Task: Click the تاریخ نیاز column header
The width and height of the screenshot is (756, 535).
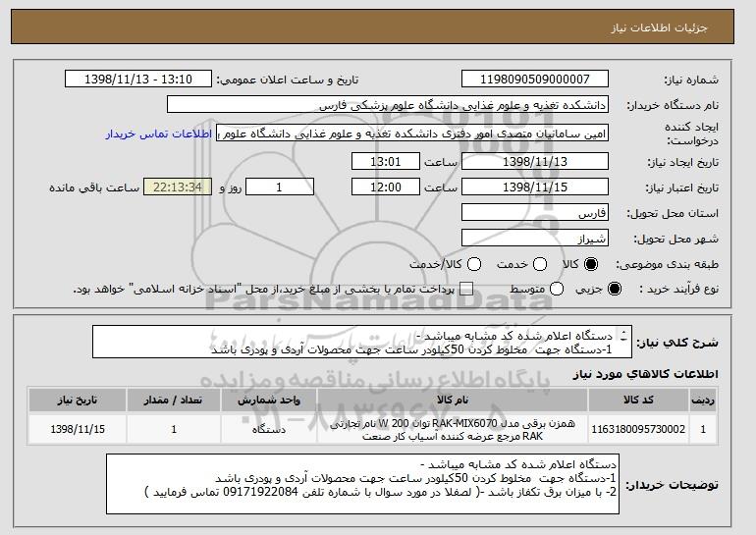Action: (x=78, y=401)
